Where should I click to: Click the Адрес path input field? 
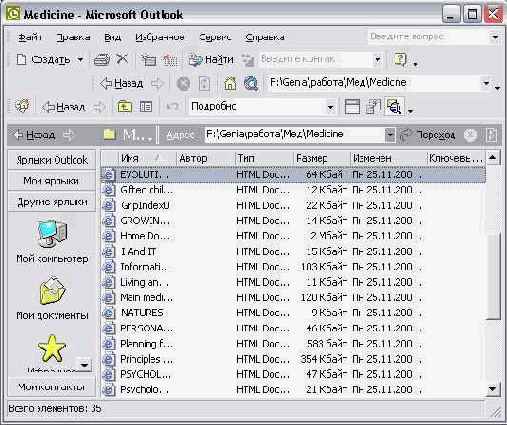(295, 135)
